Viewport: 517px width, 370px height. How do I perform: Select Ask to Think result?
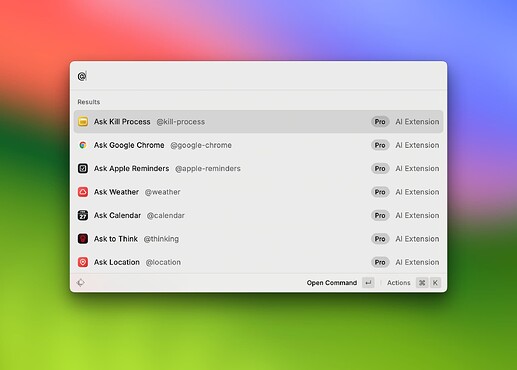(x=258, y=239)
